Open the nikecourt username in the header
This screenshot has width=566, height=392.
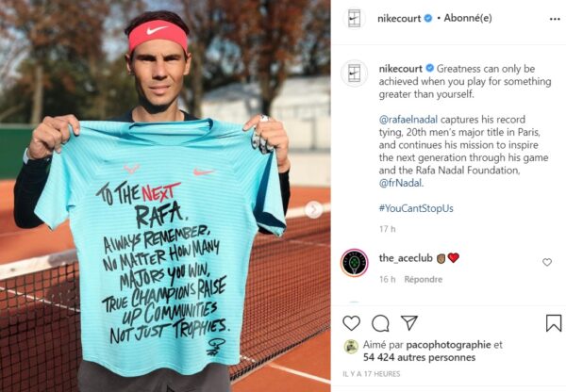(x=399, y=19)
